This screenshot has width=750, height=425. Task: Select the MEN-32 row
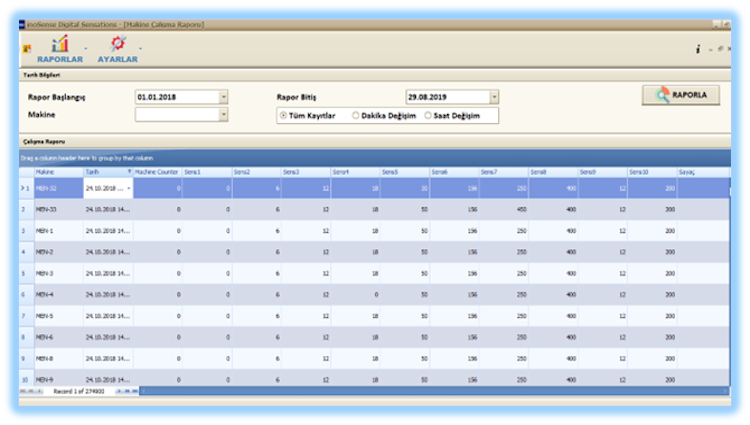click(375, 188)
